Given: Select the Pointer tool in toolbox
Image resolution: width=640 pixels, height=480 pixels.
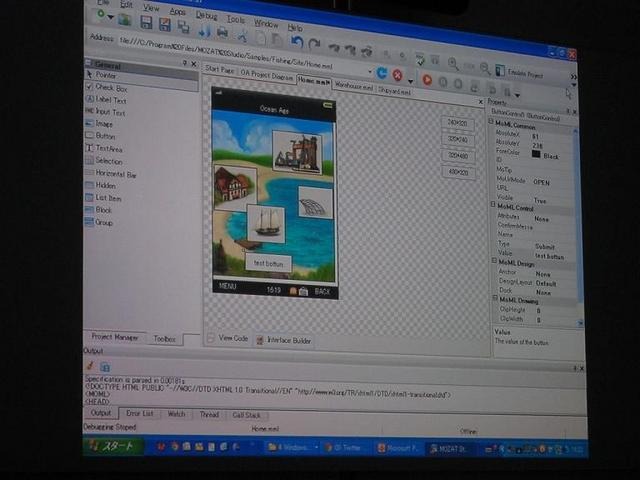Looking at the screenshot, I should coord(106,75).
